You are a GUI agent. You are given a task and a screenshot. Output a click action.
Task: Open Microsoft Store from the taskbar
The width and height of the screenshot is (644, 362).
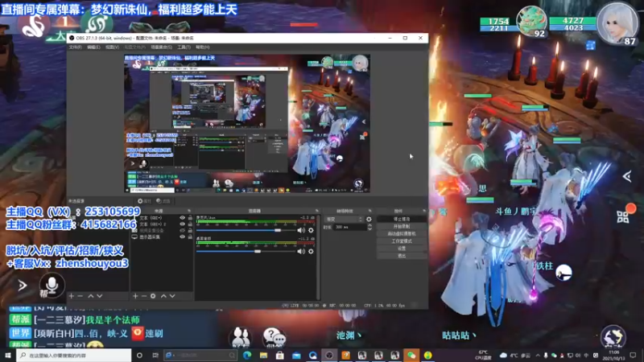coord(280,355)
